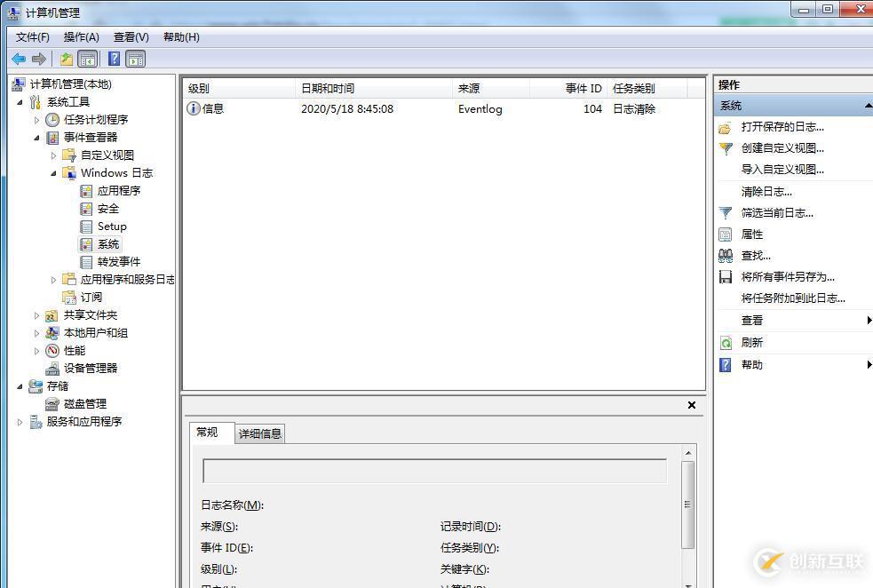Click the 共享文件夹 icon
This screenshot has width=873, height=588.
pos(52,315)
